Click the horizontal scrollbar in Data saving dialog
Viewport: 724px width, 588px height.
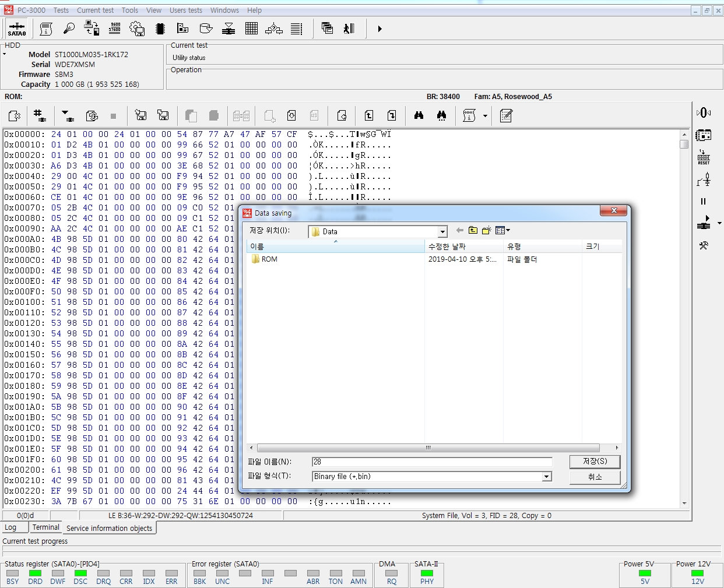tap(428, 448)
